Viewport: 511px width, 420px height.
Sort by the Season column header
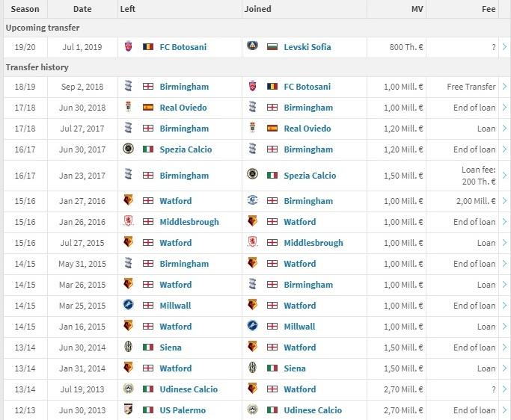(25, 9)
